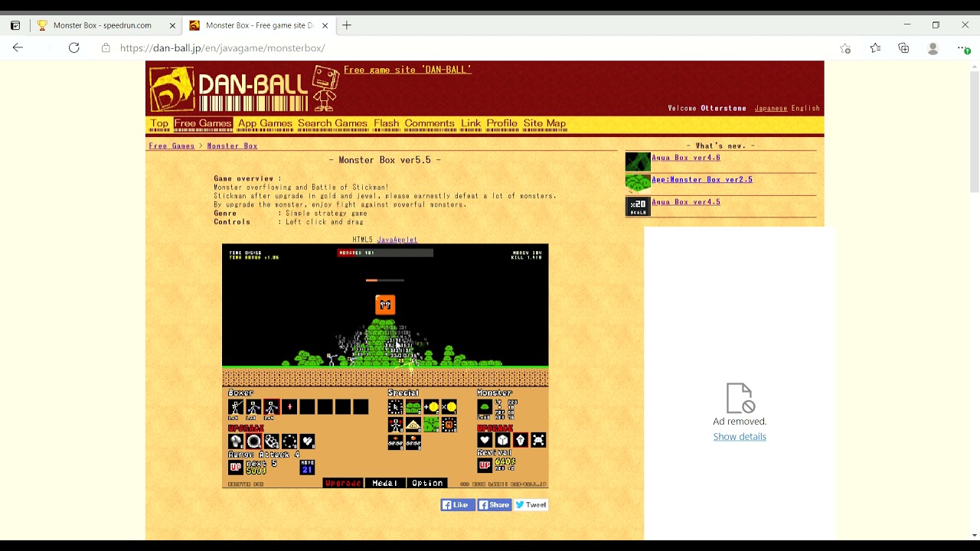
Task: Select the heart upgrade under Boxer
Action: pyautogui.click(x=307, y=442)
